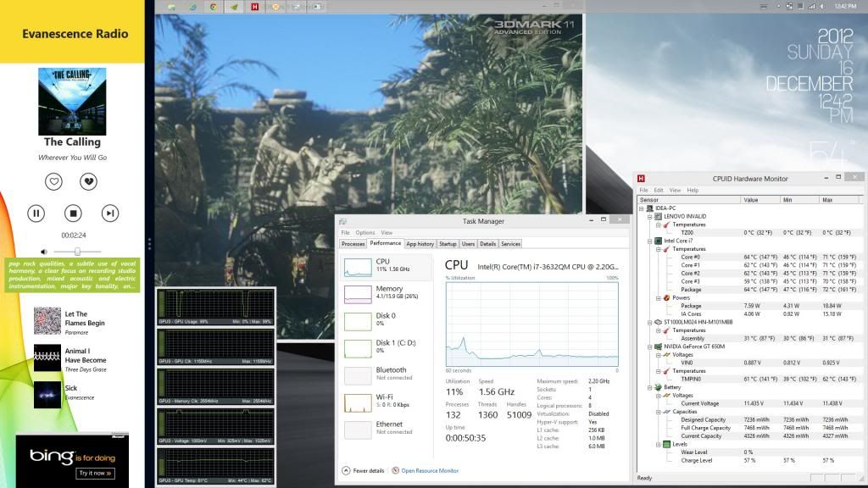Open The Calling album cover art
Image resolution: width=868 pixels, height=488 pixels.
click(72, 102)
